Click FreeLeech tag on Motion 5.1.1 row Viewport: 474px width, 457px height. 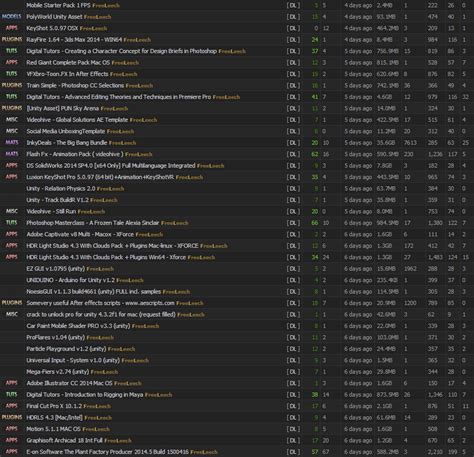tap(96, 429)
